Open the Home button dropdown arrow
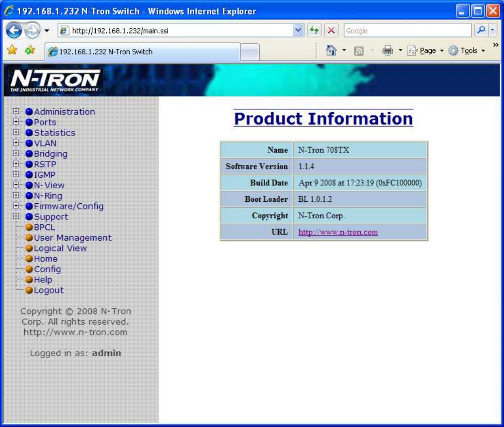The image size is (504, 427). point(344,50)
